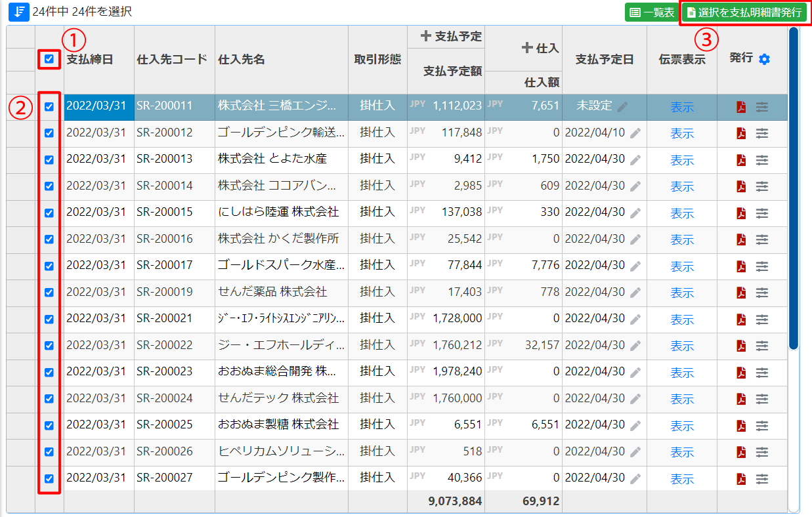Open the PDF icon for SR-200011
The height and width of the screenshot is (517, 812).
(x=741, y=107)
